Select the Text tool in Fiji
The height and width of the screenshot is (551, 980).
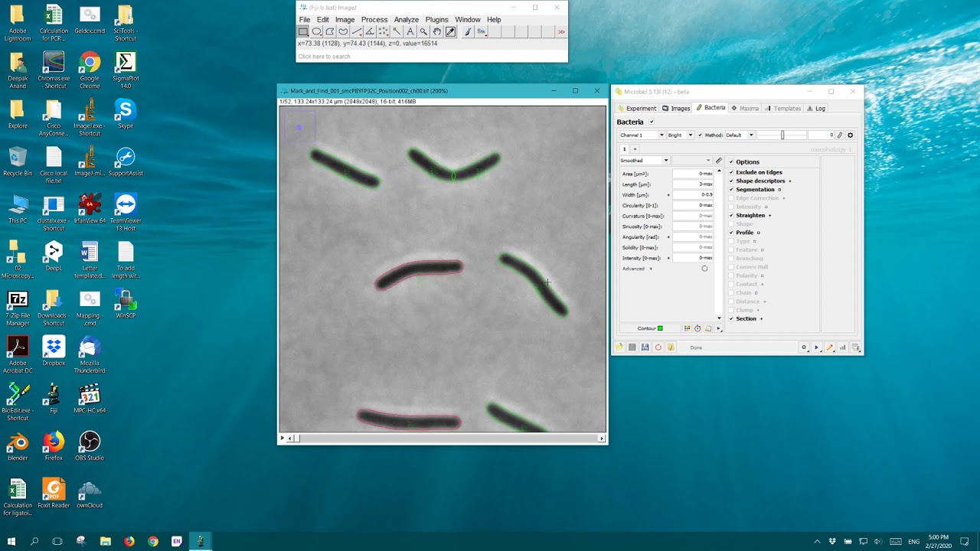(410, 31)
